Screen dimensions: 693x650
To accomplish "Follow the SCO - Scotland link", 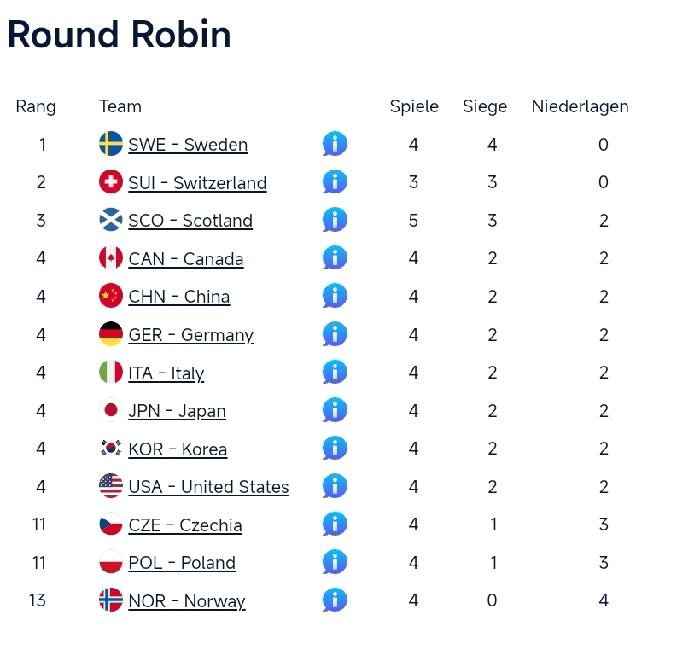I will pyautogui.click(x=190, y=221).
